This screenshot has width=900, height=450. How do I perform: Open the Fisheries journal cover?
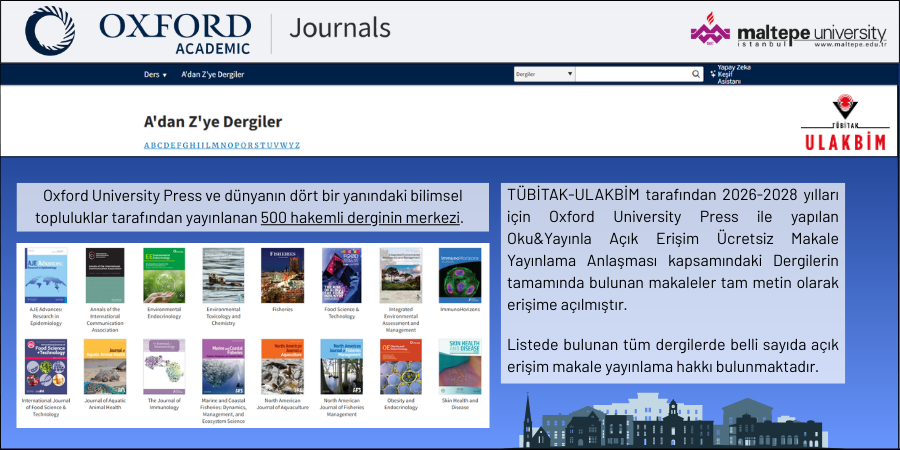coord(282,276)
